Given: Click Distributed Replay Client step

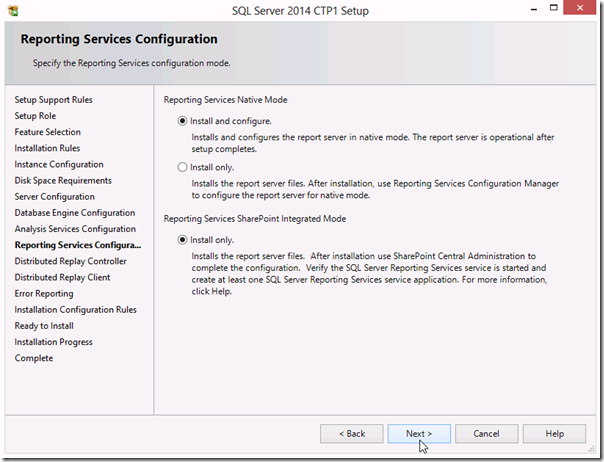Looking at the screenshot, I should click(x=62, y=278).
